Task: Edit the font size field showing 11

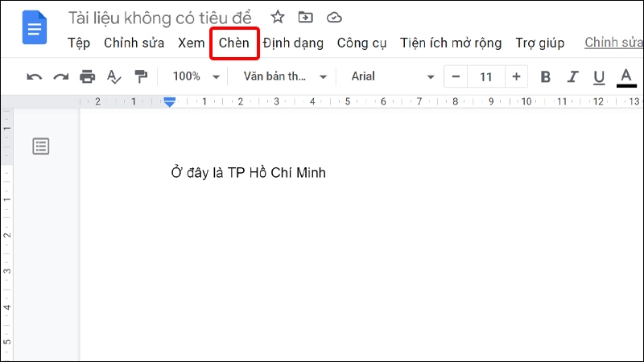Action: pos(486,76)
